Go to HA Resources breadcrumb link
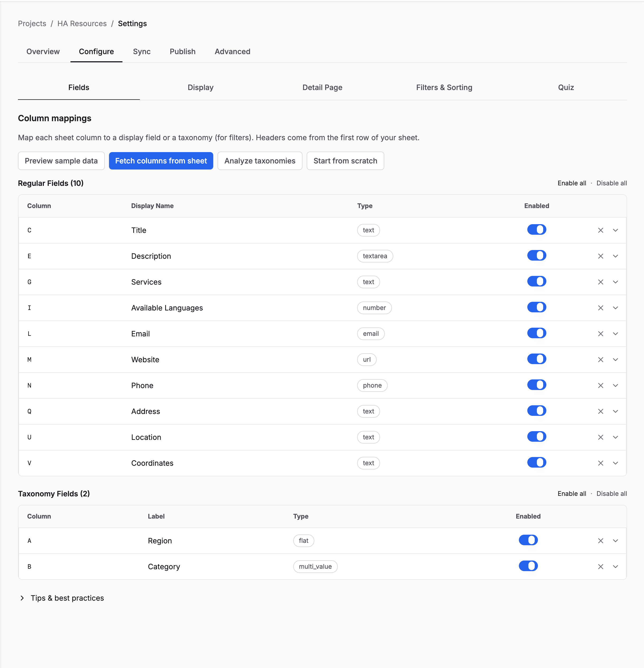Screen dimensions: 644x668 click(x=82, y=23)
